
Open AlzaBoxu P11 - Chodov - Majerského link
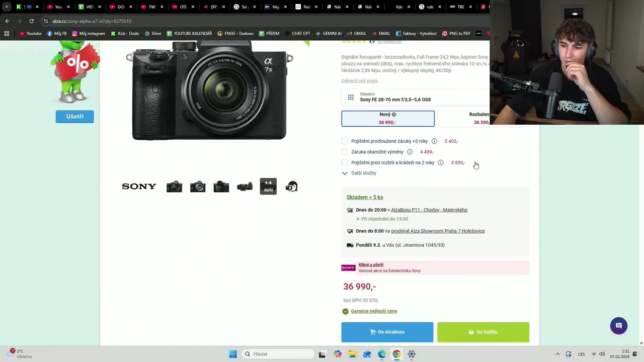click(429, 210)
